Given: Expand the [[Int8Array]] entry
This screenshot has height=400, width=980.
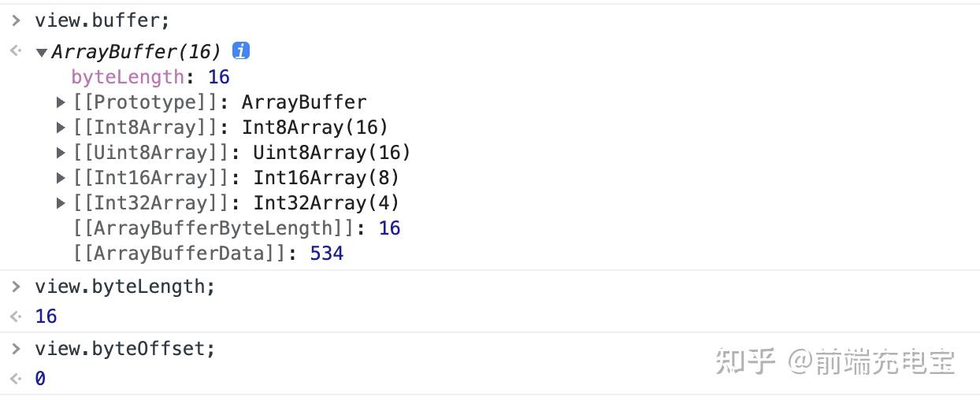Looking at the screenshot, I should (61, 128).
